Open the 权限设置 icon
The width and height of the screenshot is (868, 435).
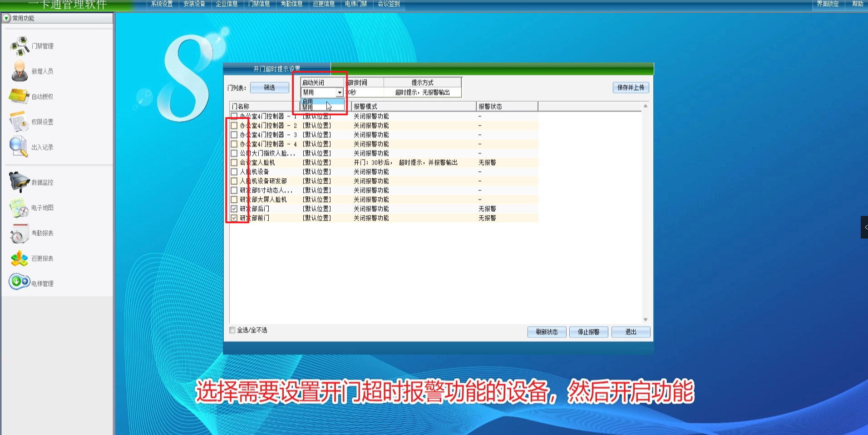click(x=19, y=122)
